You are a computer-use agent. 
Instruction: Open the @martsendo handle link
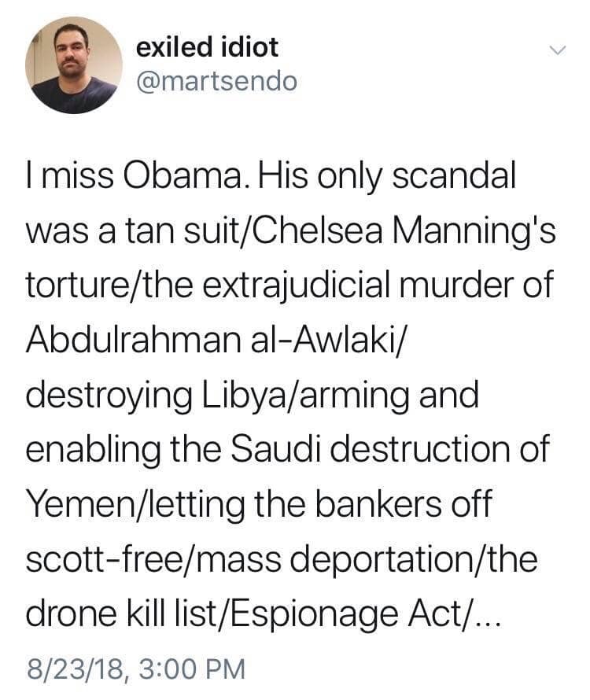coord(216,81)
